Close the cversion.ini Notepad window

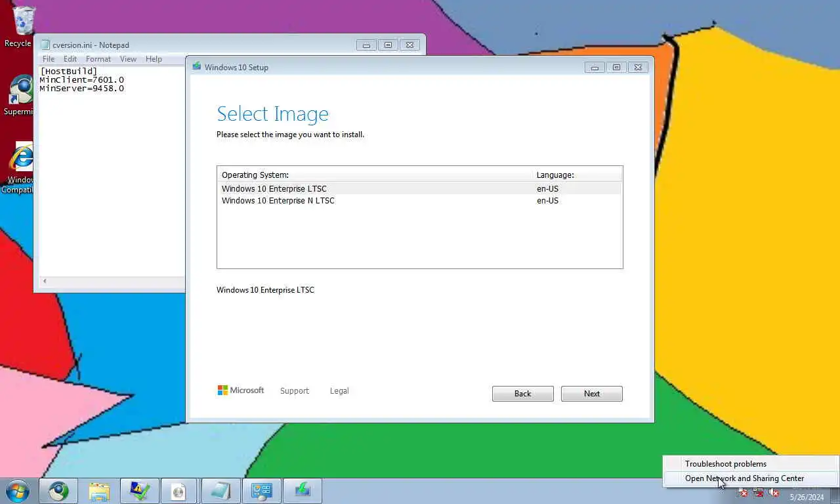point(409,45)
